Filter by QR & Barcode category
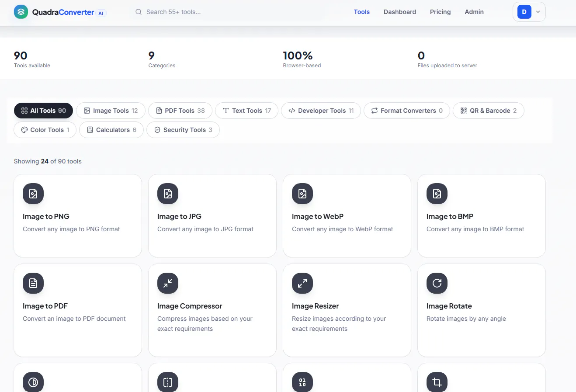 pos(489,111)
